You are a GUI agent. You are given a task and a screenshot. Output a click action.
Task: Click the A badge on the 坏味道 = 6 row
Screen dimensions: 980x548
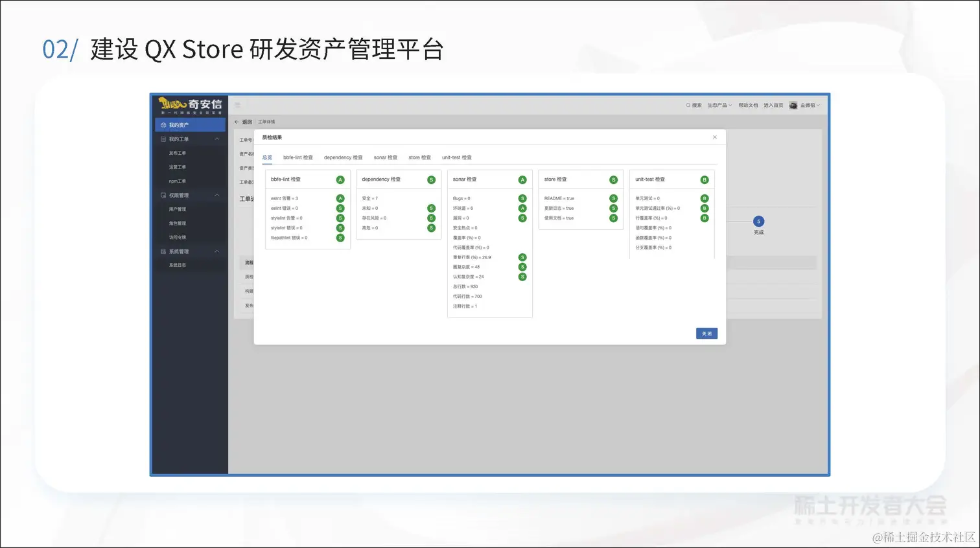[x=522, y=209]
